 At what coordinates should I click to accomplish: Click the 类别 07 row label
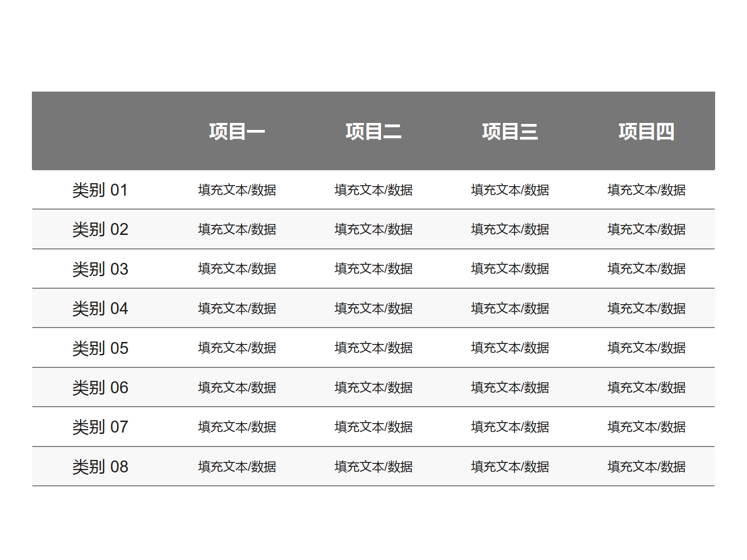tap(100, 427)
